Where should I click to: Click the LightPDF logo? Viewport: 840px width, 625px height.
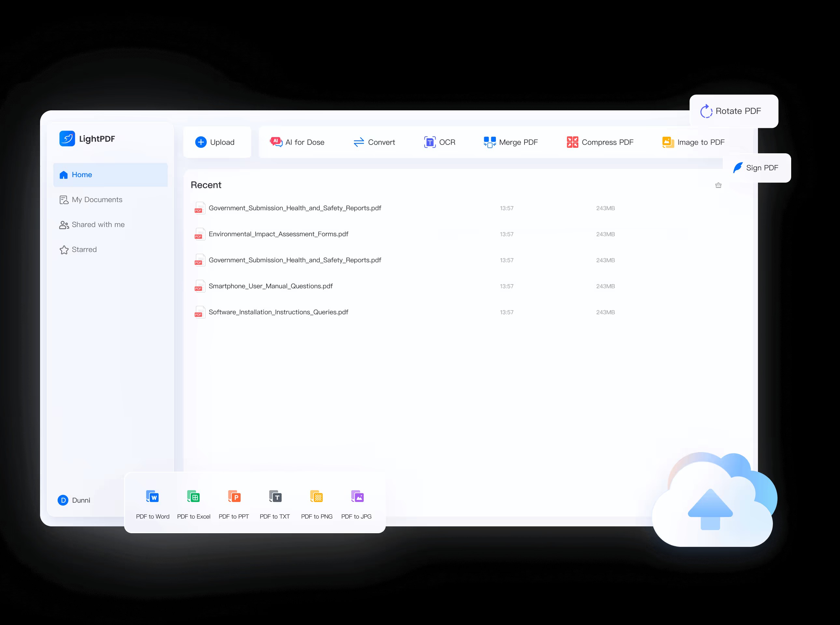(67, 138)
